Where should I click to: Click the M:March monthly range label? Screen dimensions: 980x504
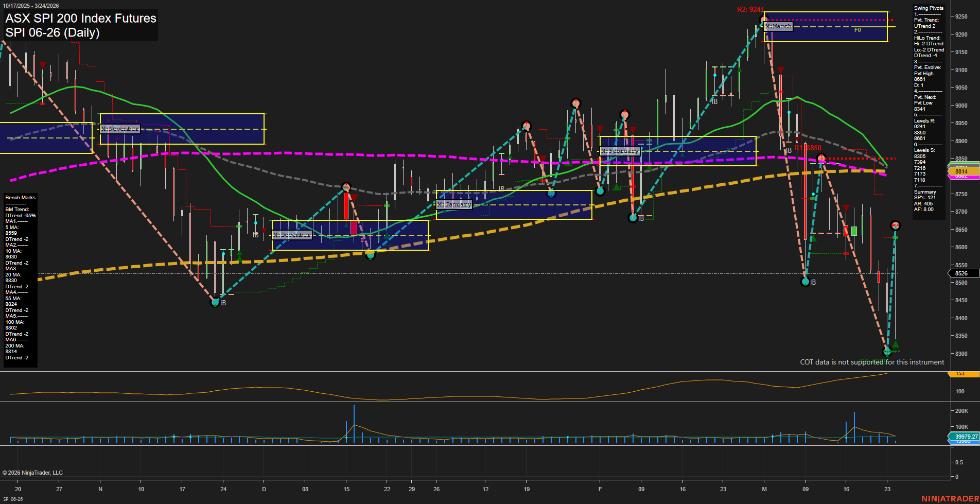tap(779, 26)
